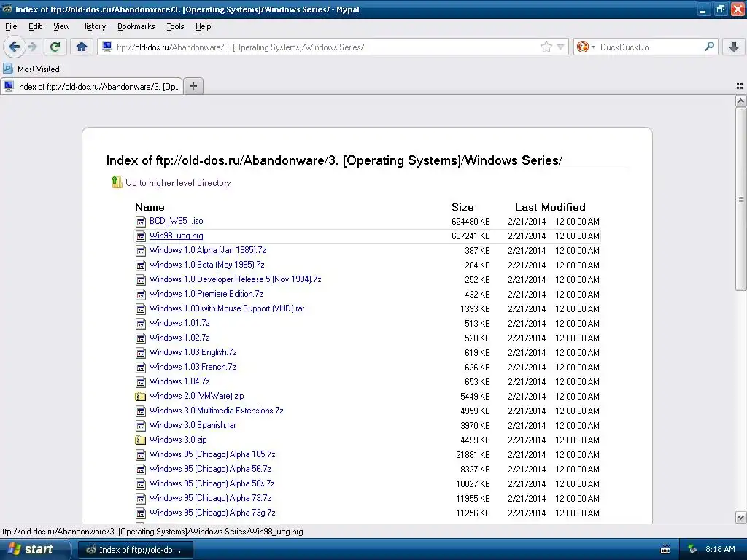Click the keyboard icon in system tray

[x=665, y=550]
